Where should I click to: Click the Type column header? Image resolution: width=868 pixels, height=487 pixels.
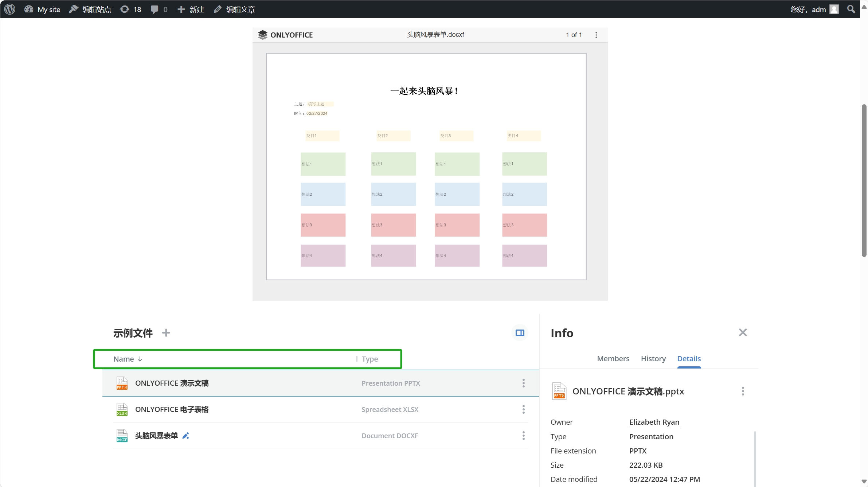point(370,359)
